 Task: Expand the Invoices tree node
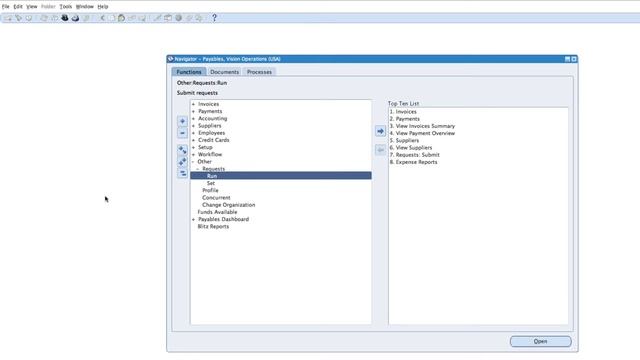193,104
